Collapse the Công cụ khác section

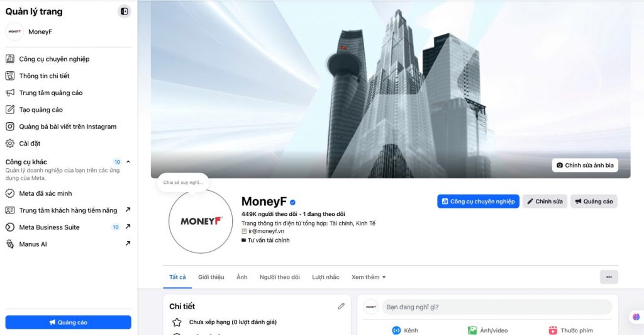(x=128, y=162)
